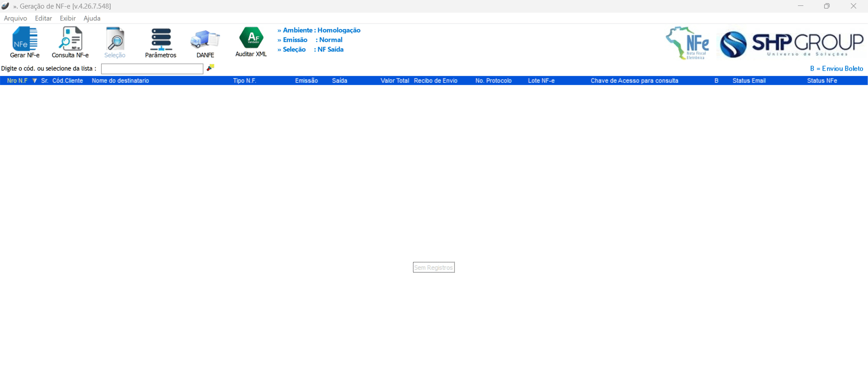Open the Exibir menu
This screenshot has width=868, height=388.
pos(68,19)
